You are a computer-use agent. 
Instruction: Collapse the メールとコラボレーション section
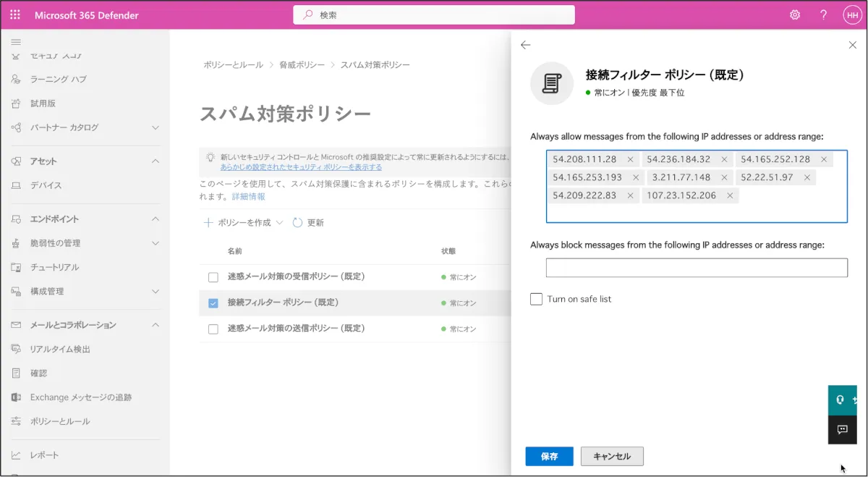[155, 325]
